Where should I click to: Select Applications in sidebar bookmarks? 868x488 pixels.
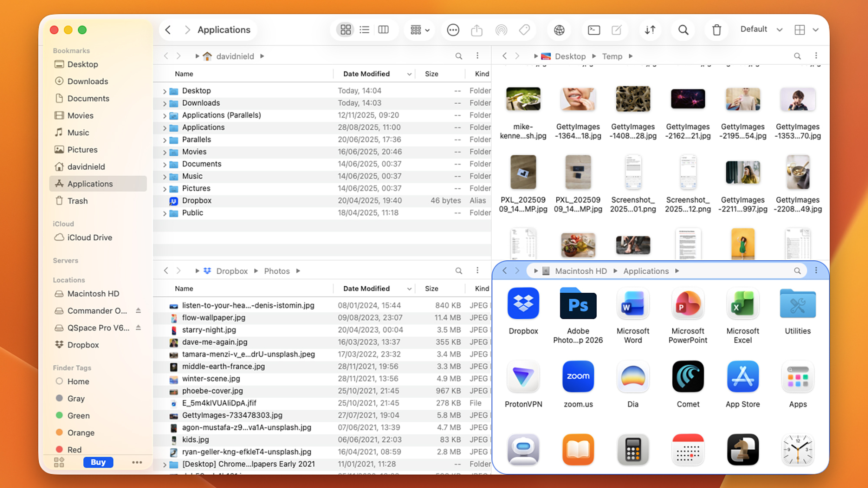pos(90,184)
